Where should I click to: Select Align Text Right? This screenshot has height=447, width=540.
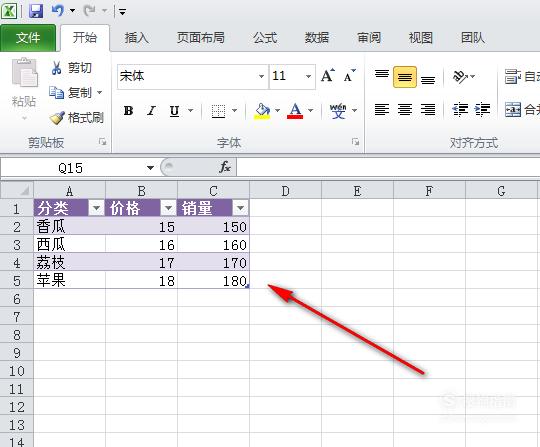click(428, 110)
